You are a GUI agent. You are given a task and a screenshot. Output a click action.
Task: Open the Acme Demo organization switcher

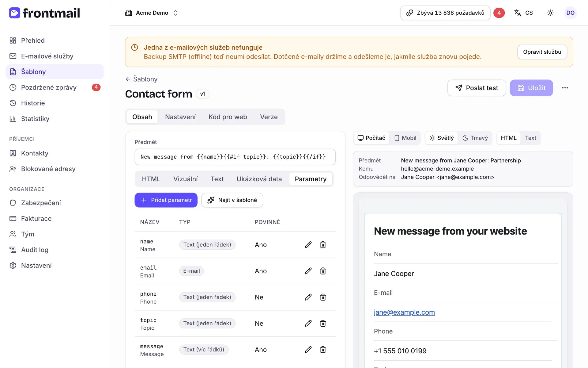click(x=152, y=13)
